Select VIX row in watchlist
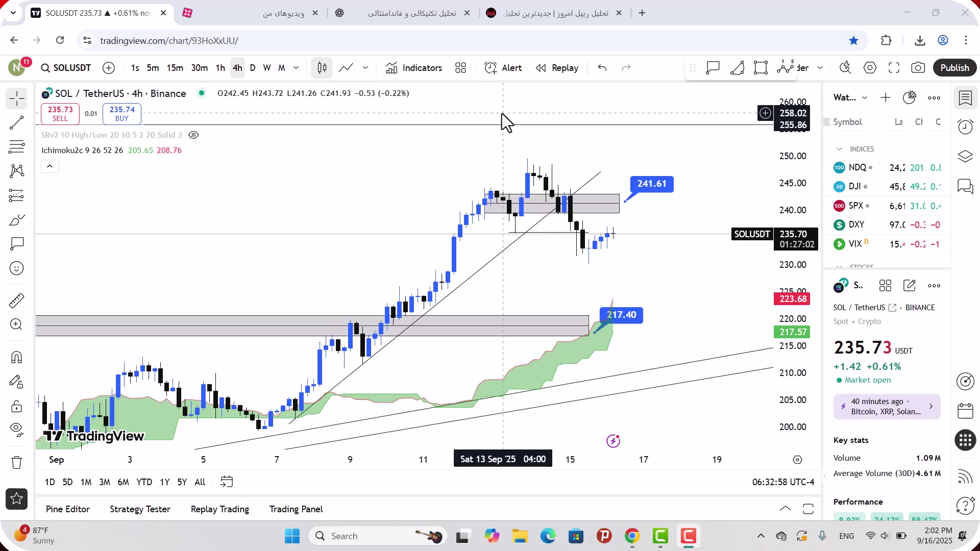The width and height of the screenshot is (980, 551). pos(887,244)
